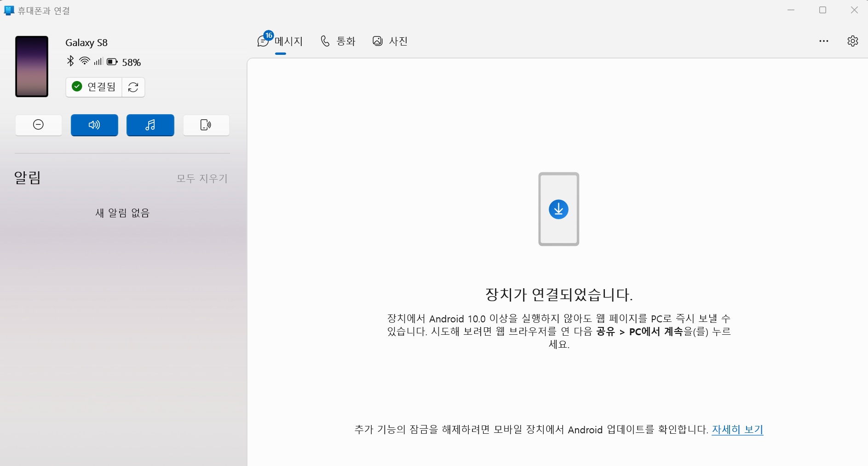The image size is (868, 466).
Task: Close the 휴대폰과 연결 window
Action: click(854, 10)
